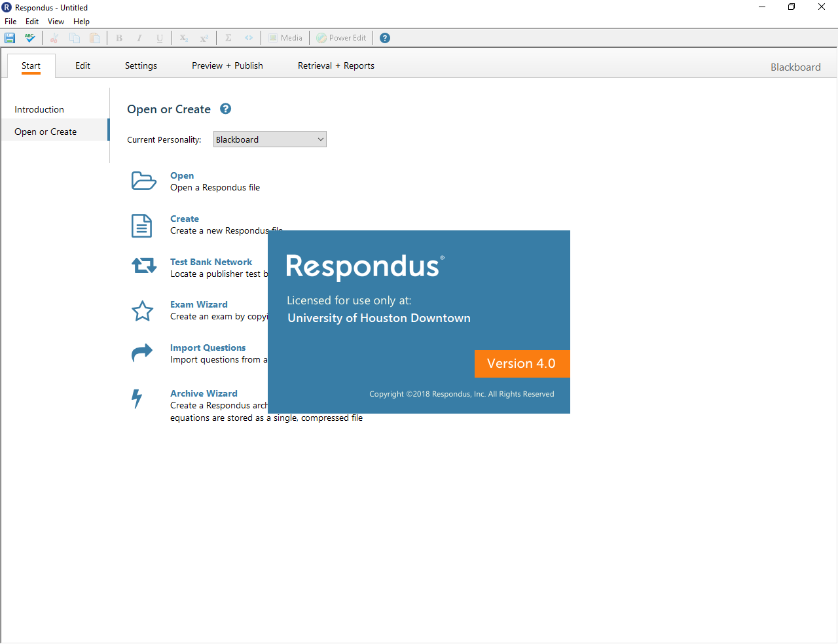Click the open folder icon
Viewport: 838px width, 644px height.
pos(143,181)
